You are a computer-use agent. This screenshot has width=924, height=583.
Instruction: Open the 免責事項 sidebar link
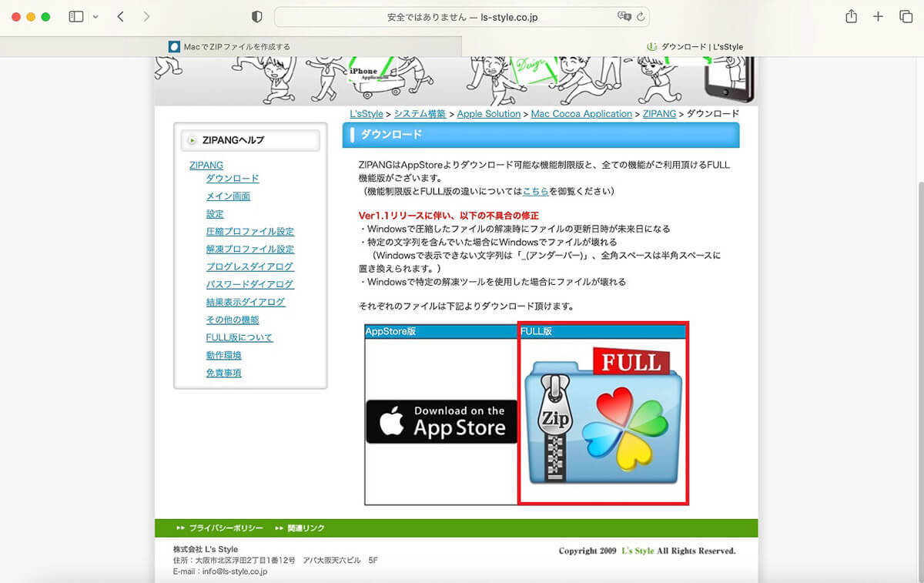[x=223, y=374]
